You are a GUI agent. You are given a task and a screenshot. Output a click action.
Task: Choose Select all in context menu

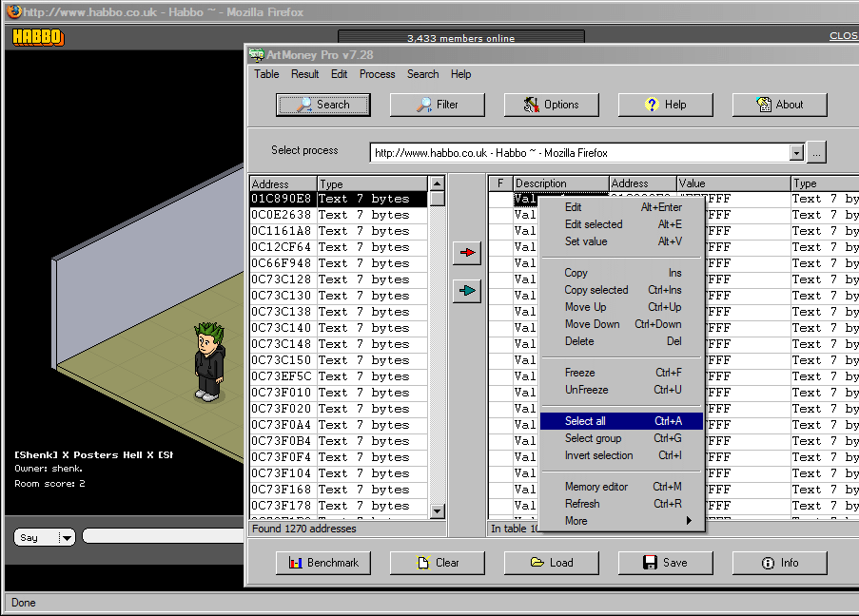[x=622, y=421]
